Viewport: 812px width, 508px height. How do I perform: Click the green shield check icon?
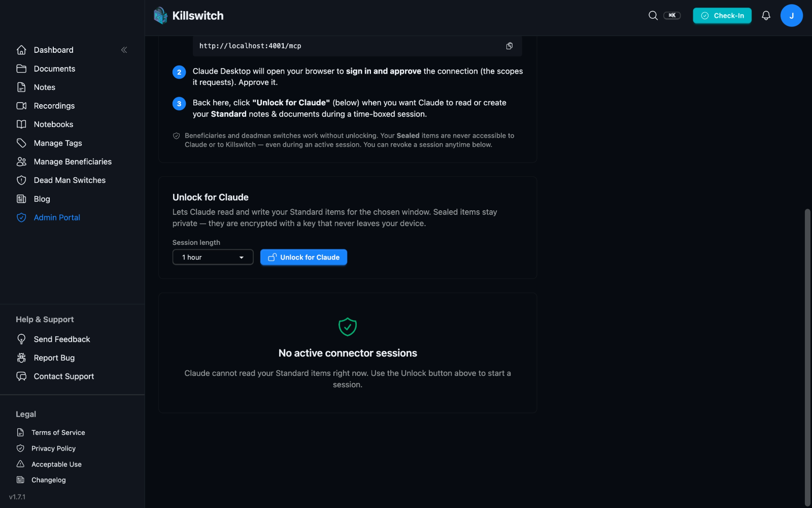pyautogui.click(x=348, y=327)
